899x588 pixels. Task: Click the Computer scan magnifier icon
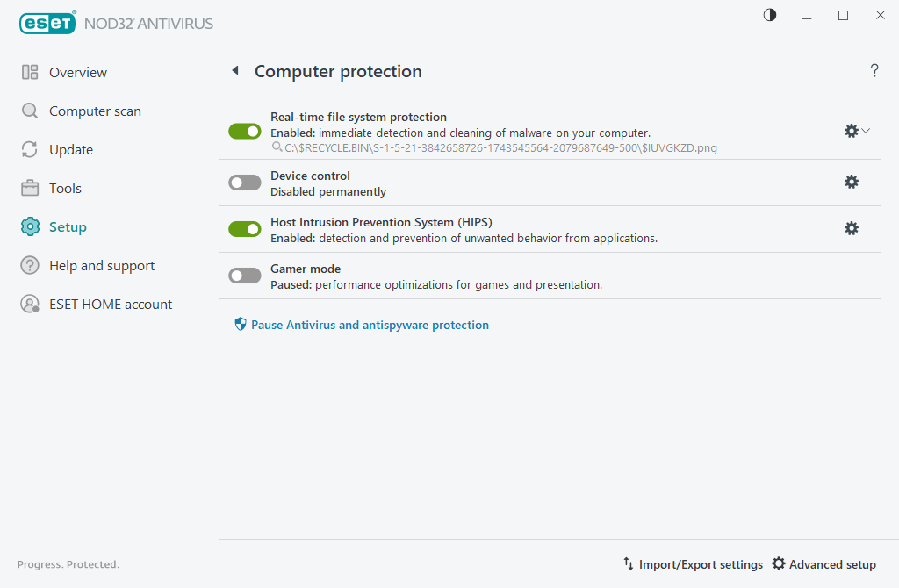tap(30, 111)
